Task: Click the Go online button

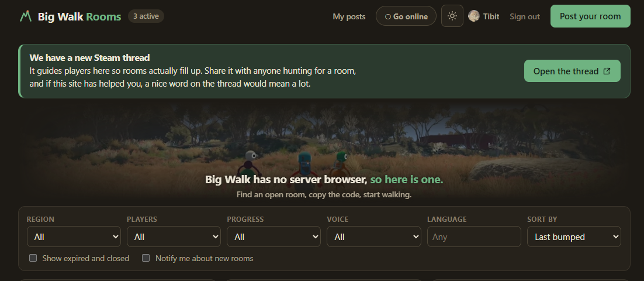Action: click(x=406, y=16)
